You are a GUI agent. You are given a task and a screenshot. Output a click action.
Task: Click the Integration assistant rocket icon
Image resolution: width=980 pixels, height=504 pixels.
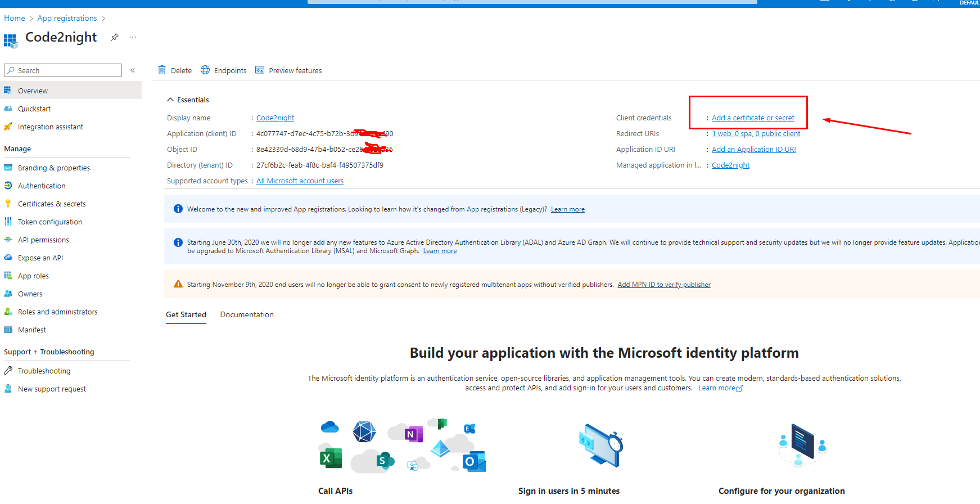(8, 127)
